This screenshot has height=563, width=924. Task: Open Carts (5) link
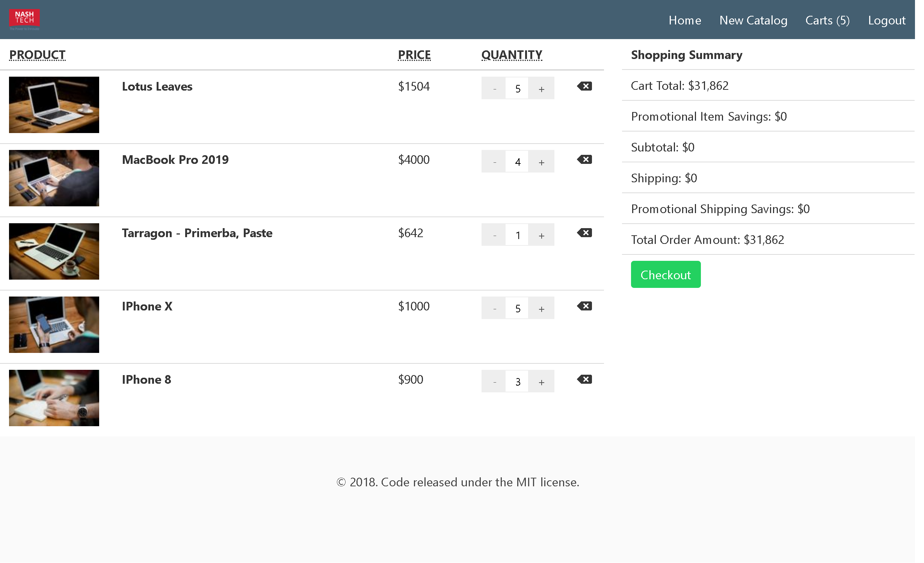click(827, 20)
